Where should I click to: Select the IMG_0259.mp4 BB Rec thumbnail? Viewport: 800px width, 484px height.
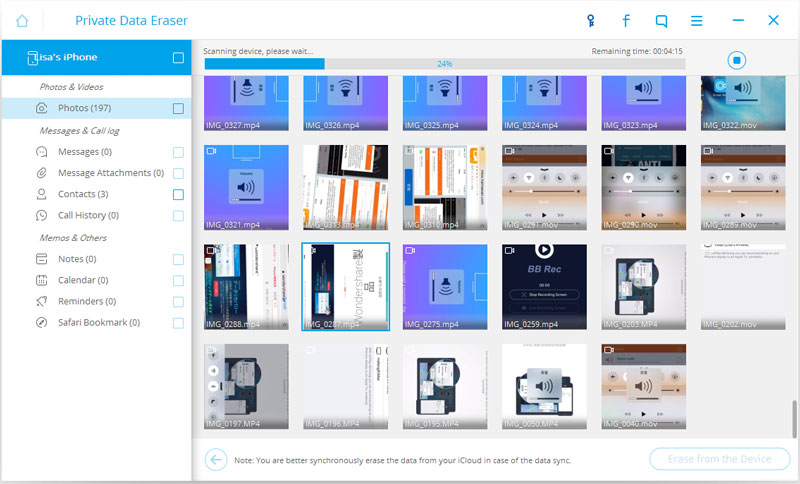click(x=544, y=287)
